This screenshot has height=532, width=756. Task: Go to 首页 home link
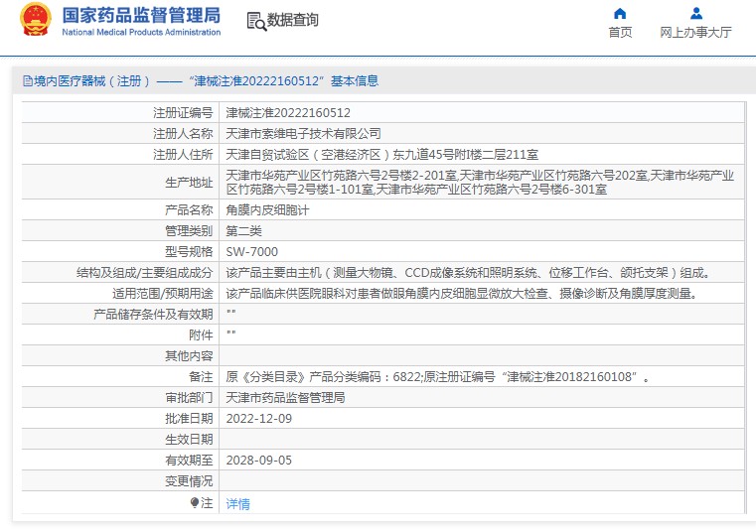point(620,33)
